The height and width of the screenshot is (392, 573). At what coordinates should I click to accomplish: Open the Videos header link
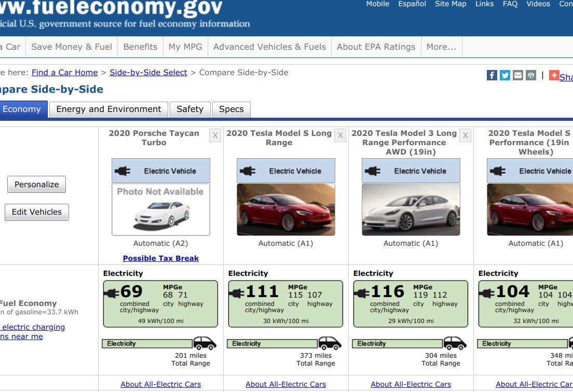[538, 4]
